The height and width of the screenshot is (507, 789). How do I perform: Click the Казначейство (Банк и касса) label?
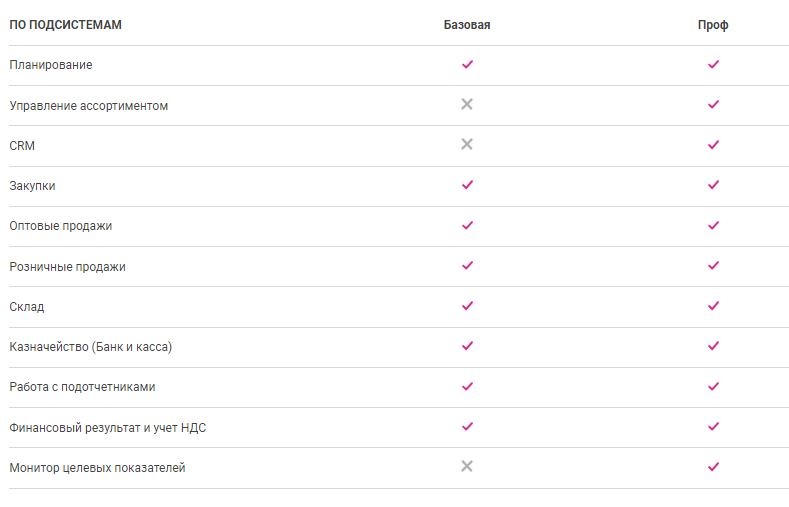click(x=91, y=346)
